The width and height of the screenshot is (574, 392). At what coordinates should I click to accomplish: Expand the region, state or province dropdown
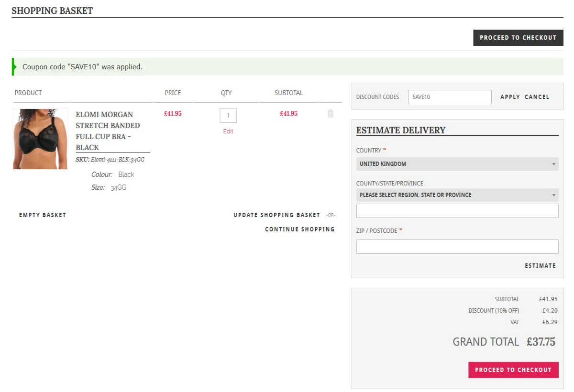[457, 195]
